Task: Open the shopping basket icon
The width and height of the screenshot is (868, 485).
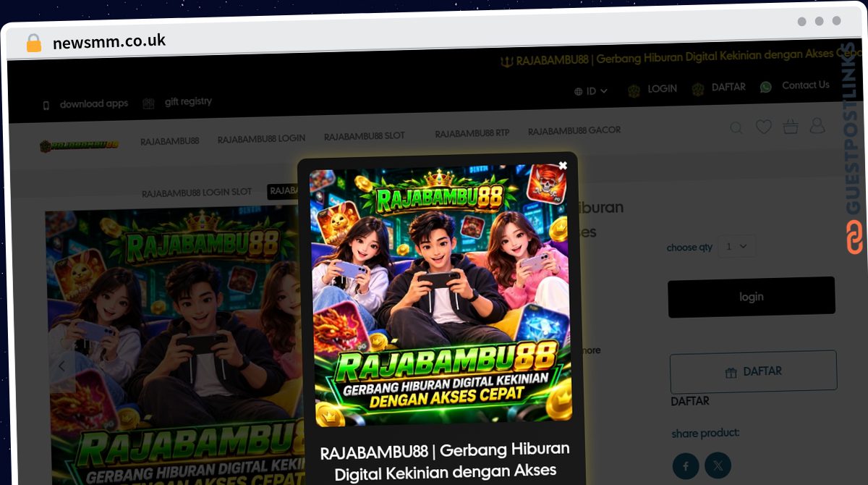Action: tap(791, 127)
